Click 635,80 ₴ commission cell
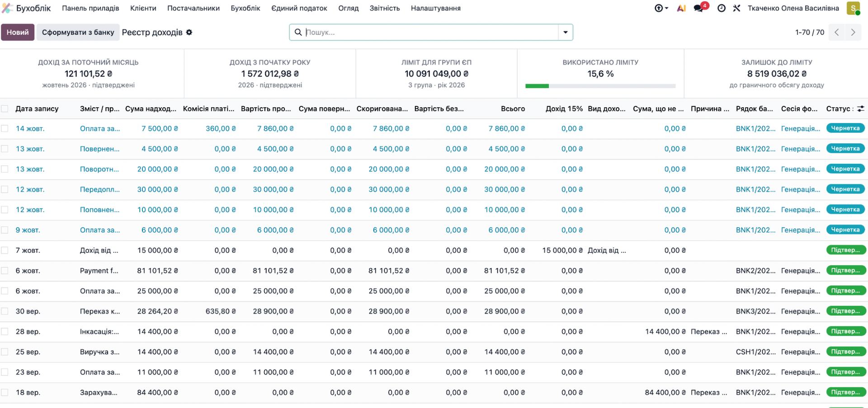 pos(221,311)
